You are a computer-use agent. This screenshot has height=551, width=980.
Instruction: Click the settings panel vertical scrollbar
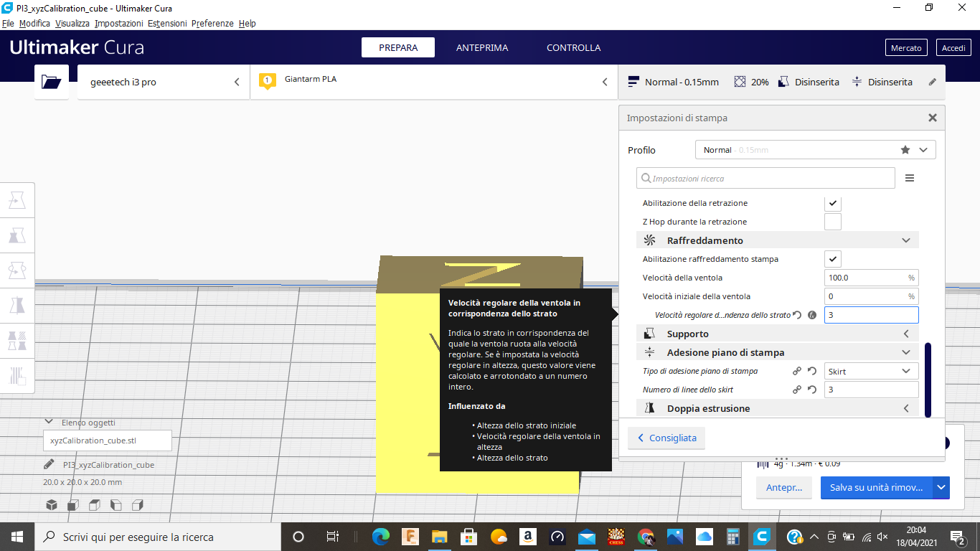point(928,380)
